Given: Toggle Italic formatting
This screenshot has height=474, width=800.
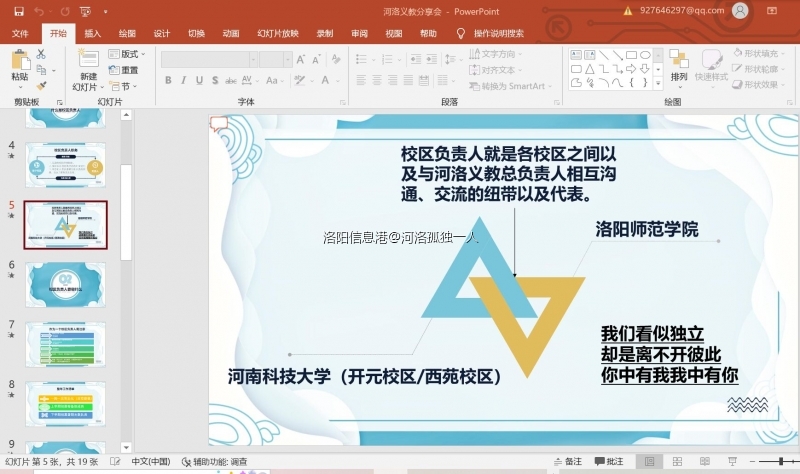Looking at the screenshot, I should (183, 80).
